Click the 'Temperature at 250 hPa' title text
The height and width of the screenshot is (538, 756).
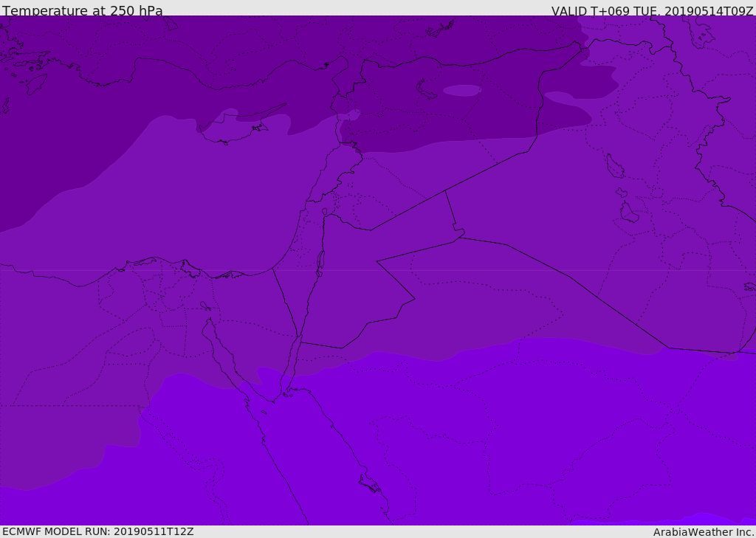(83, 10)
